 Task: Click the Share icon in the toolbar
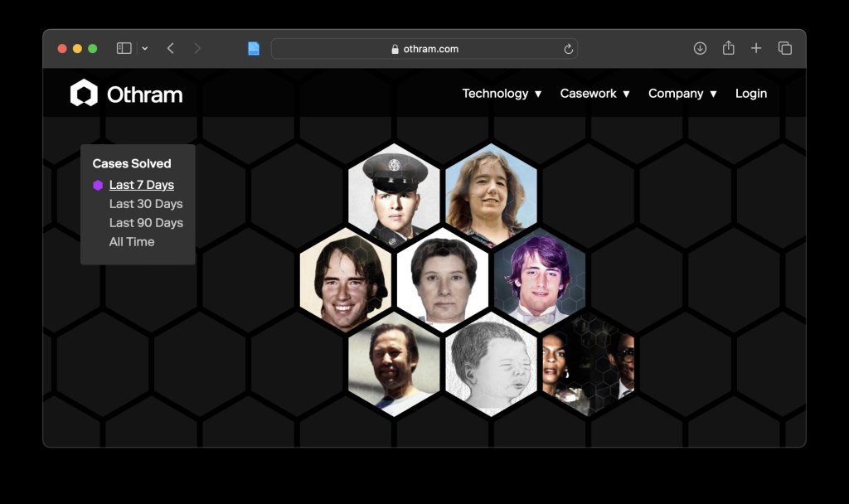tap(728, 47)
